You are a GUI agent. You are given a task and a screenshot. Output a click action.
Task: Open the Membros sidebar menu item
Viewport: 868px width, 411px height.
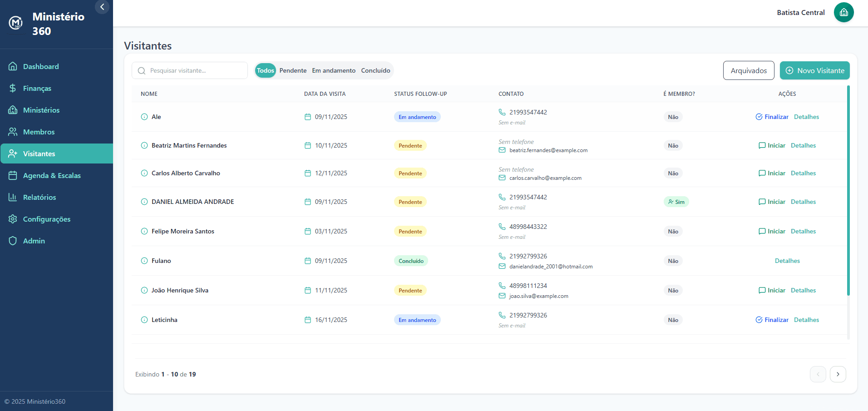[39, 132]
